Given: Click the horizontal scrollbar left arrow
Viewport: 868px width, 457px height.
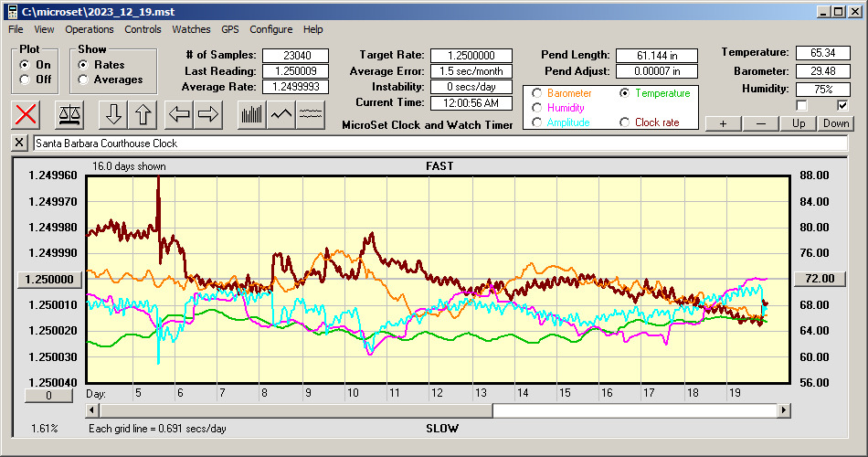Looking at the screenshot, I should tap(92, 410).
